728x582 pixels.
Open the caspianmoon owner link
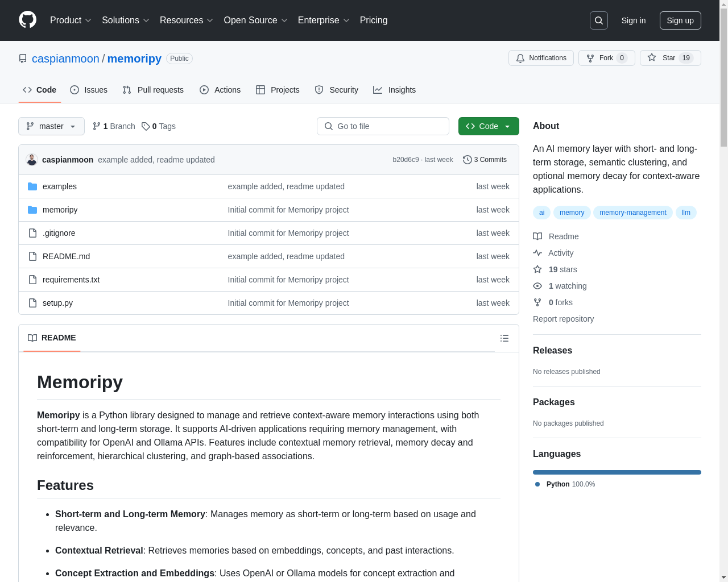[65, 59]
